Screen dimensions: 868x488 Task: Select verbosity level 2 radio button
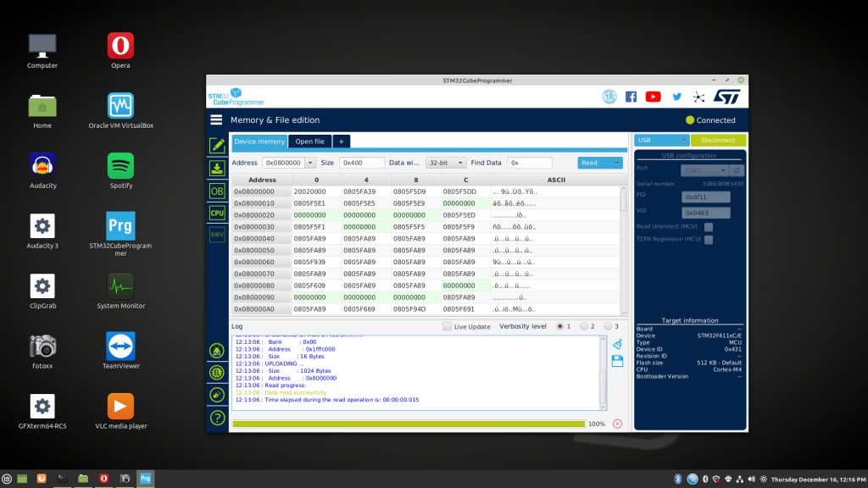click(584, 326)
